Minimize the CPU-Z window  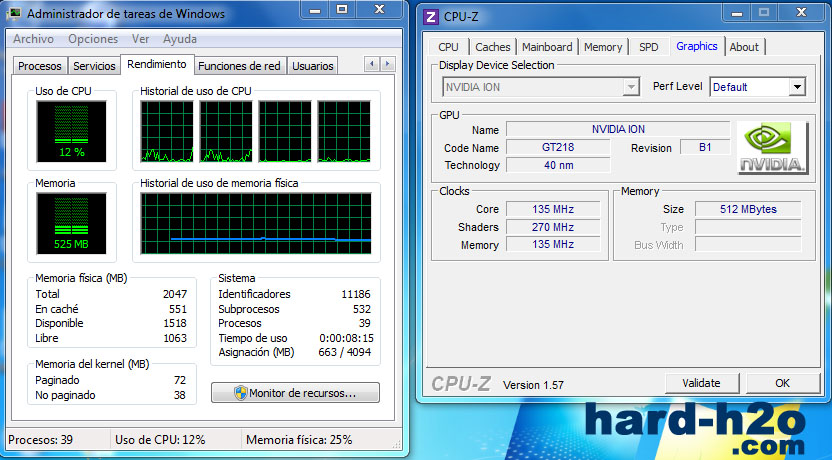point(737,13)
